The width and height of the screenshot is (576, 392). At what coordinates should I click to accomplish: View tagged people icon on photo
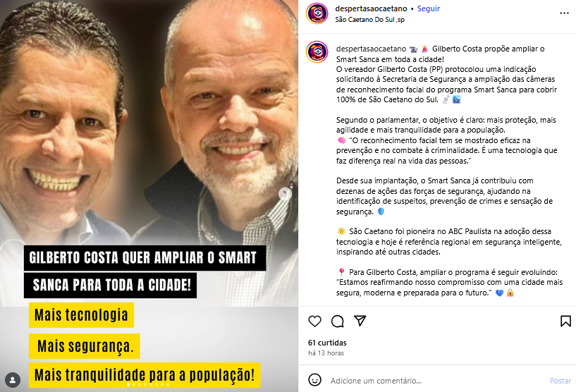(13, 380)
